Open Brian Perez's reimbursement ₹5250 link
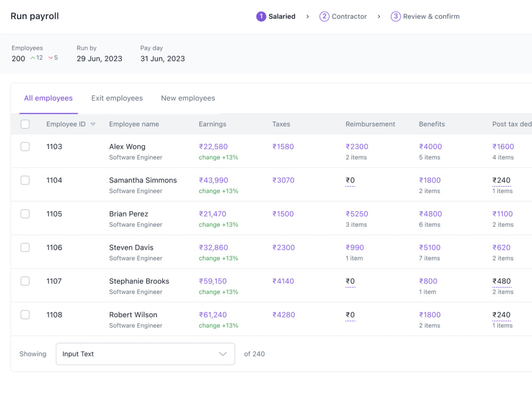The image size is (532, 399). click(356, 214)
